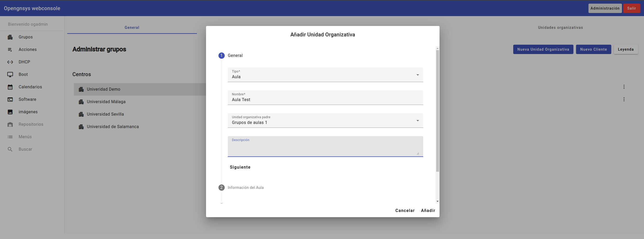
Task: Open DHCP via its arrows icon
Action: pyautogui.click(x=10, y=62)
